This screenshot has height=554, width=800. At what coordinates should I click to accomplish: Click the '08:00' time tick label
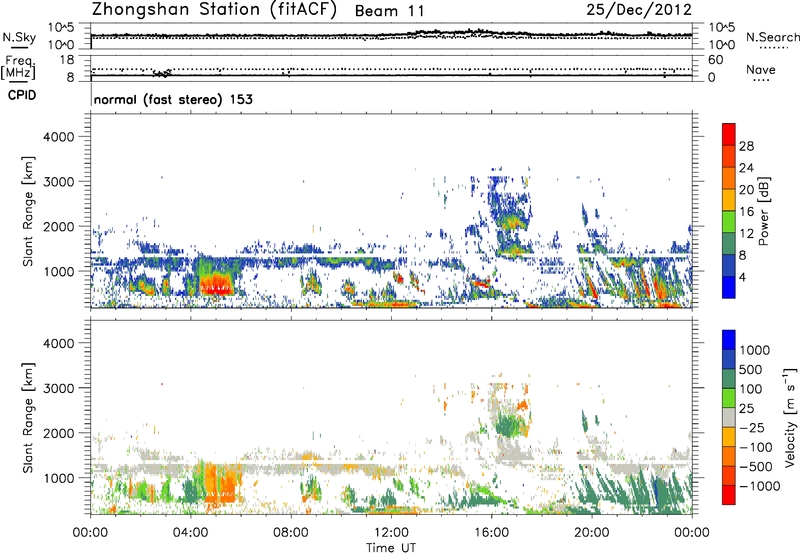tap(291, 533)
